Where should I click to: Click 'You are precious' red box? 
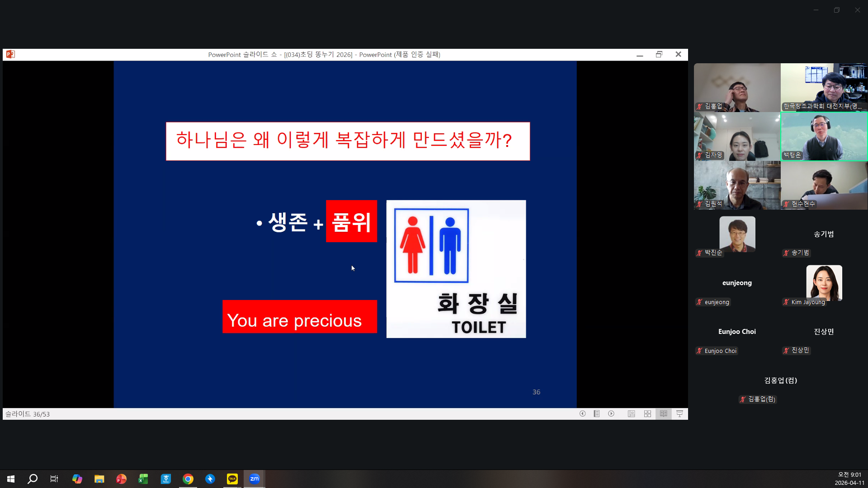click(299, 317)
